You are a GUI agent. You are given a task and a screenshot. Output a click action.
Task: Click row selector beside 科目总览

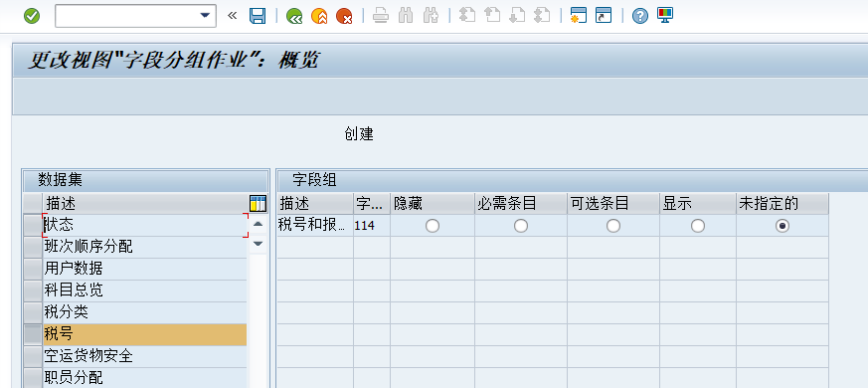(x=33, y=291)
